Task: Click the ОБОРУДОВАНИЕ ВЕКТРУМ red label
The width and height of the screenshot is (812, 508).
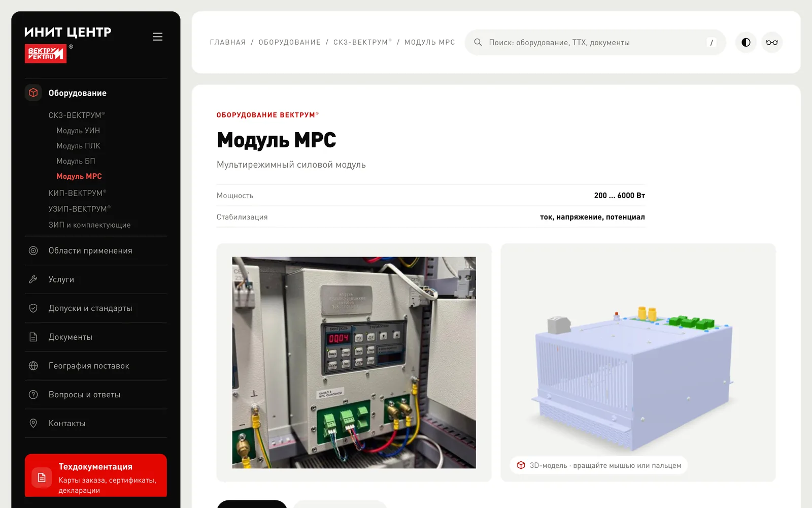Action: click(267, 115)
